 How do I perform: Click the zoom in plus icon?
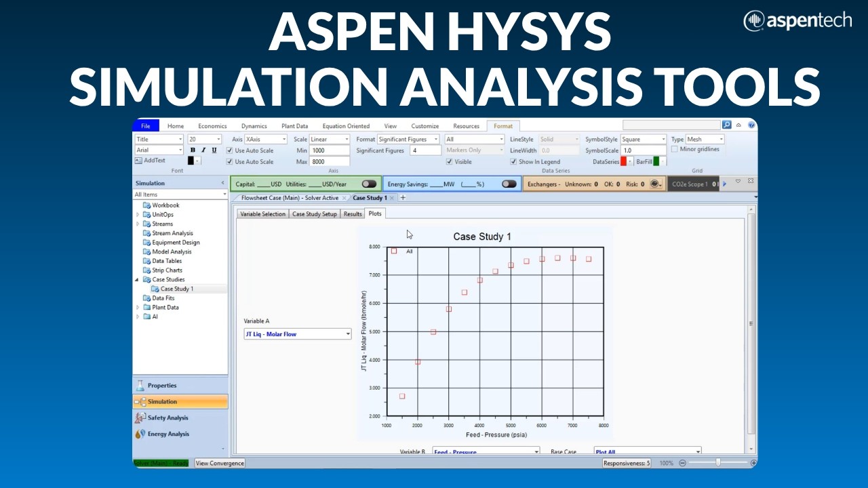tap(753, 463)
